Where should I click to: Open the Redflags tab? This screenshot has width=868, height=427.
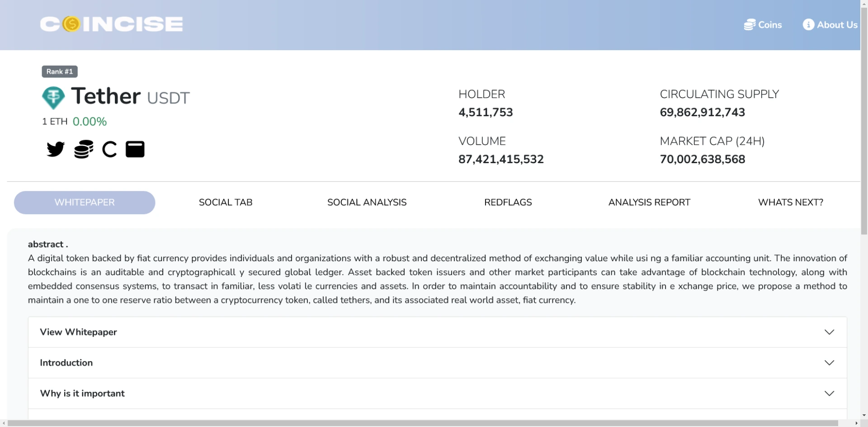pyautogui.click(x=508, y=202)
